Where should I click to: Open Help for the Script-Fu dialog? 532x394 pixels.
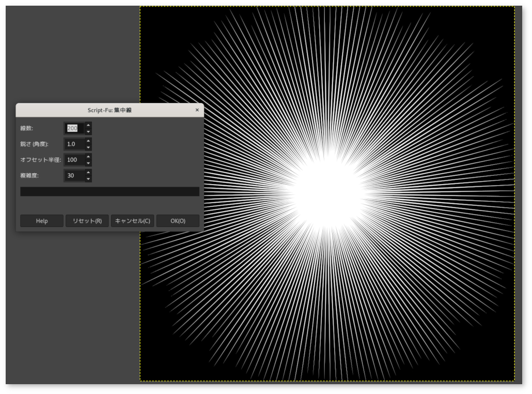tap(42, 221)
